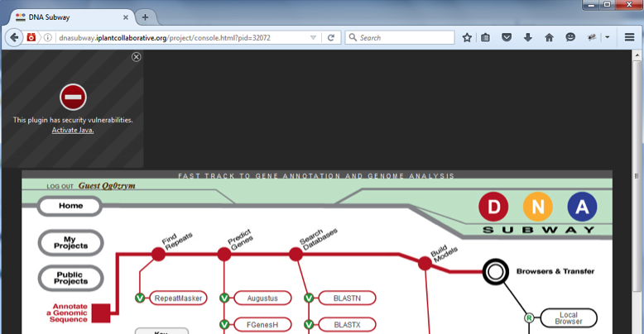Expand the extension dropdown arrow beside the ant icon

click(x=608, y=37)
